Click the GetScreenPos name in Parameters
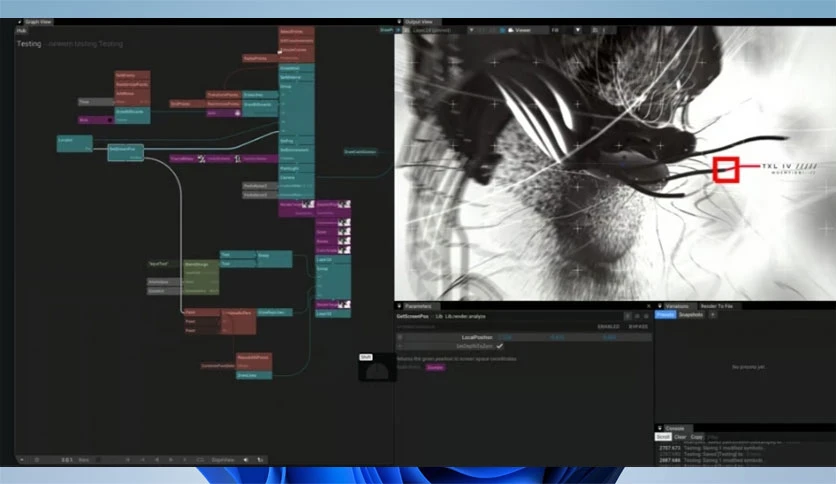This screenshot has height=484, width=836. tap(413, 316)
